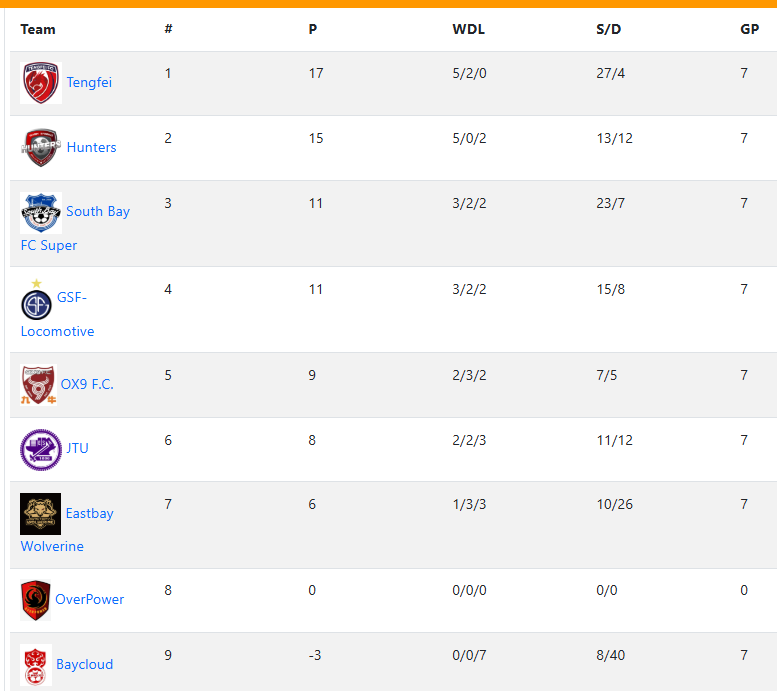Open the JTU team link
777x691 pixels.
coord(77,448)
